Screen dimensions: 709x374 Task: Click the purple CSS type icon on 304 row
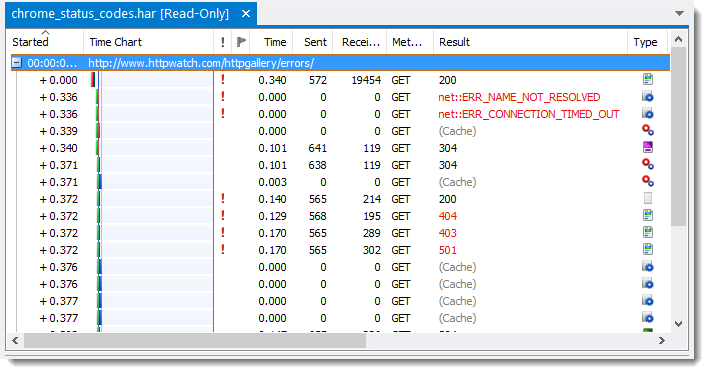pyautogui.click(x=648, y=147)
